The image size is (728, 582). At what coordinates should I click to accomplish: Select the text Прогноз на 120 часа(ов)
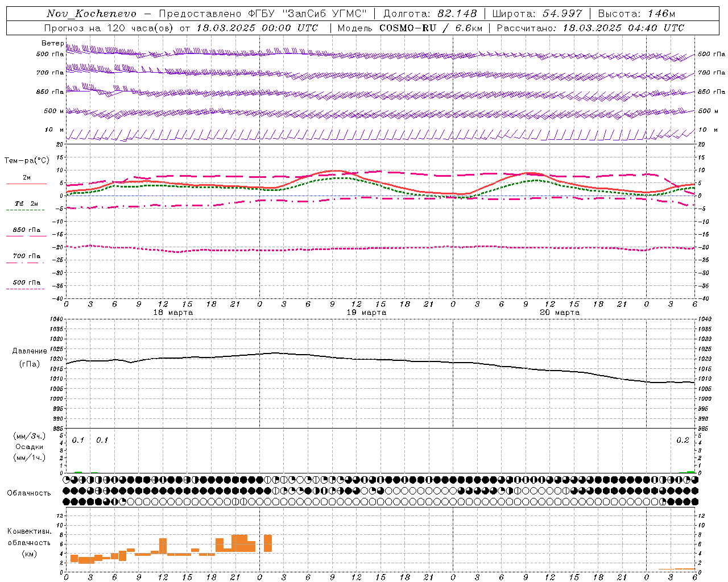(109, 28)
